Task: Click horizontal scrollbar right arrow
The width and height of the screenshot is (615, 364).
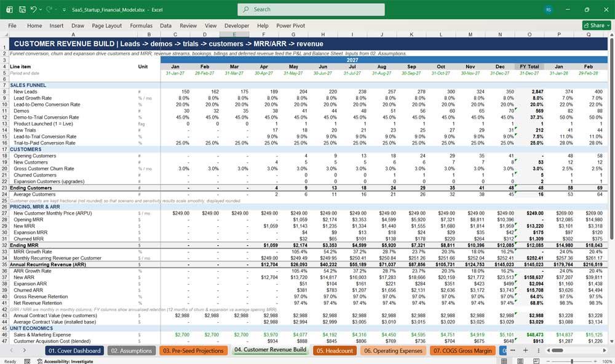Action: (605, 350)
